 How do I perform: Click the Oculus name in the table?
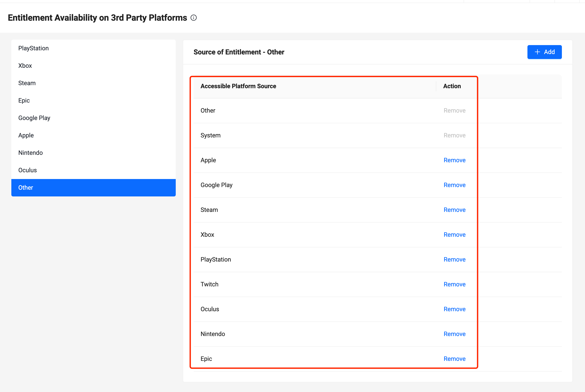pos(210,309)
